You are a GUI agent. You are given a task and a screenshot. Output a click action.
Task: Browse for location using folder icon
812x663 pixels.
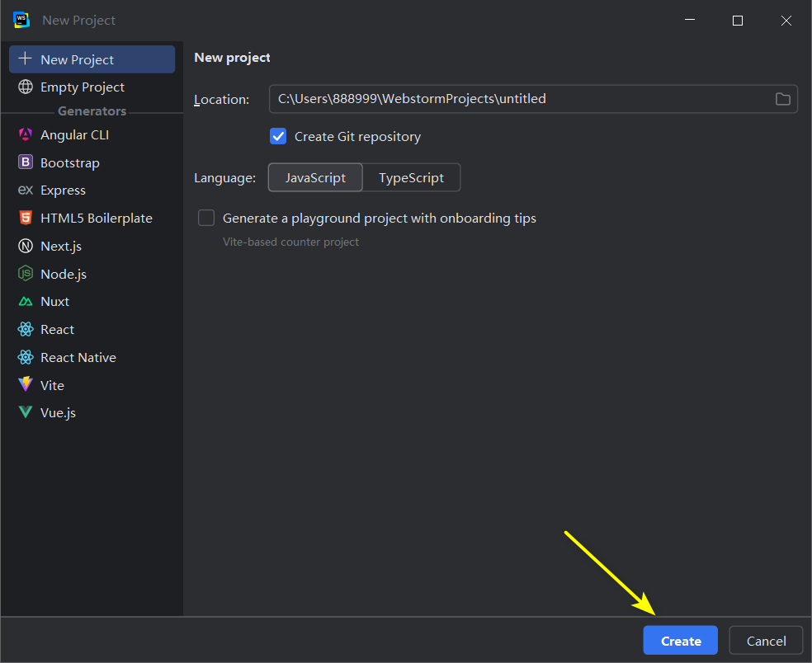point(782,99)
